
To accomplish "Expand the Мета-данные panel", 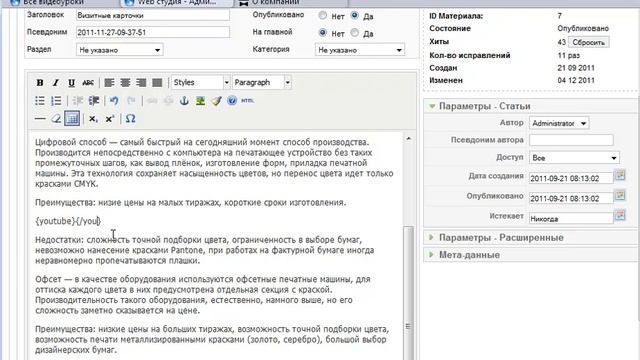I will (469, 255).
